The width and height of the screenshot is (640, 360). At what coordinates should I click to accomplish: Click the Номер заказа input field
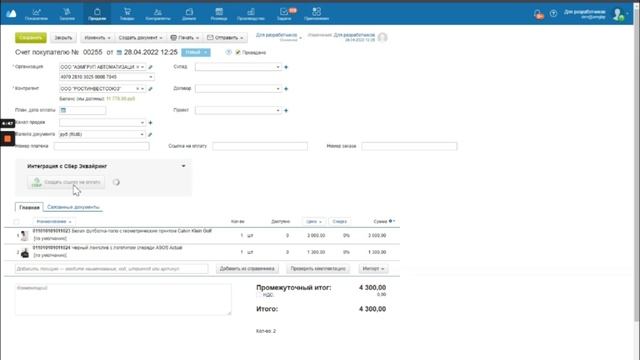[x=409, y=146]
